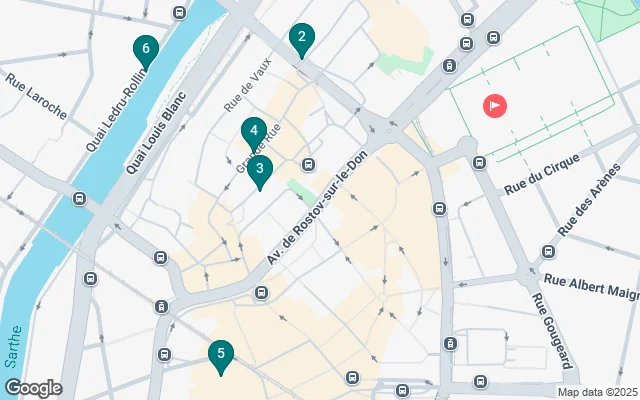Click the Quai Ledru-Rollin label

[116, 110]
